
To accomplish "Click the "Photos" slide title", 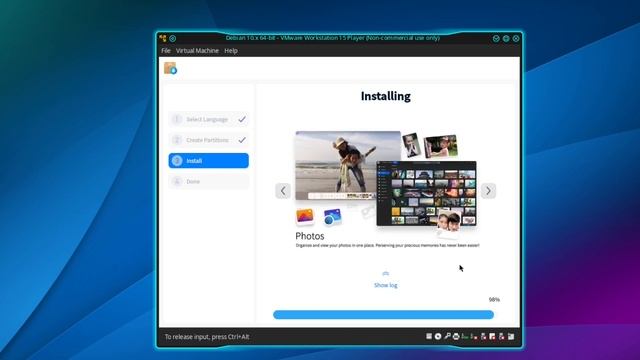I will 310,236.
